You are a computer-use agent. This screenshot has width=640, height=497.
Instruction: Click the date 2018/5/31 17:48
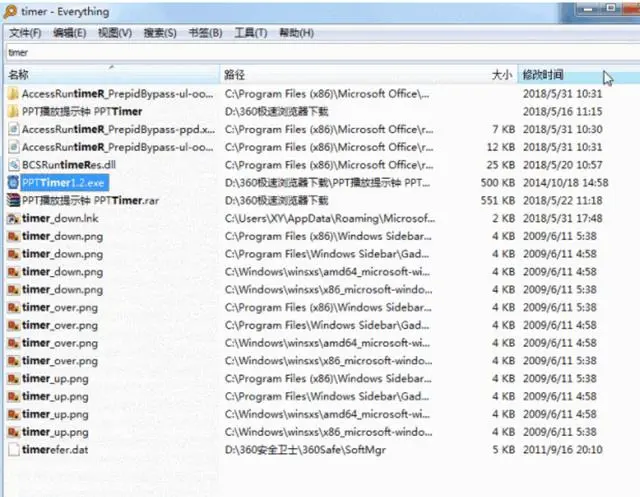562,218
